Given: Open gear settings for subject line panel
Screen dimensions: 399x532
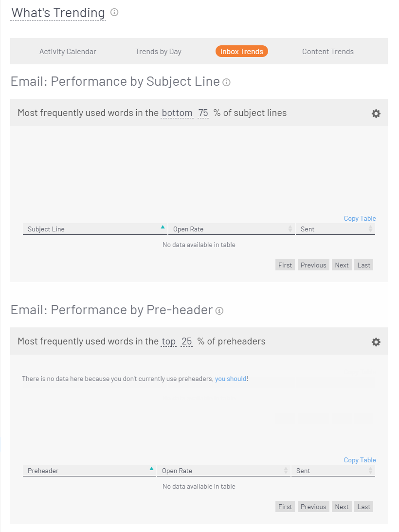Looking at the screenshot, I should click(x=376, y=114).
